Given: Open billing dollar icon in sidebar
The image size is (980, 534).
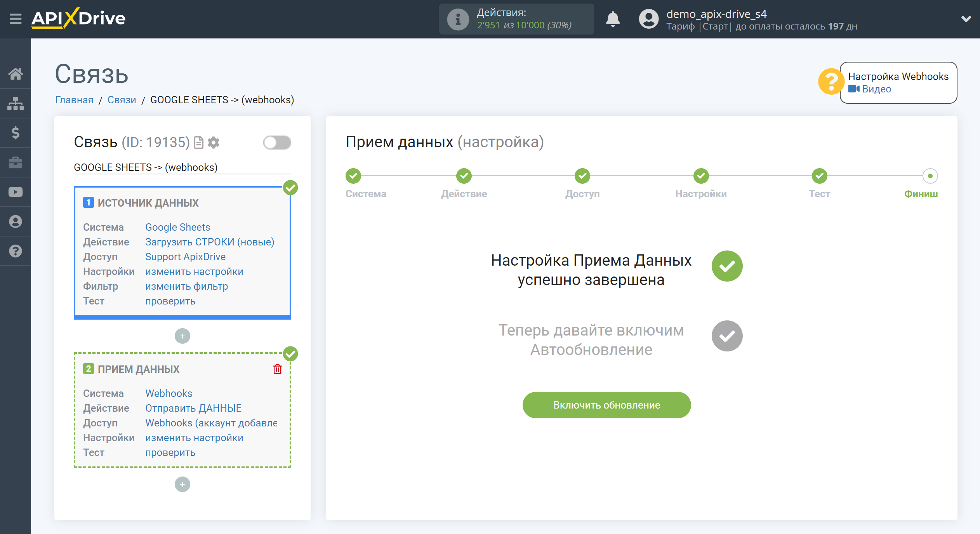Looking at the screenshot, I should (16, 133).
